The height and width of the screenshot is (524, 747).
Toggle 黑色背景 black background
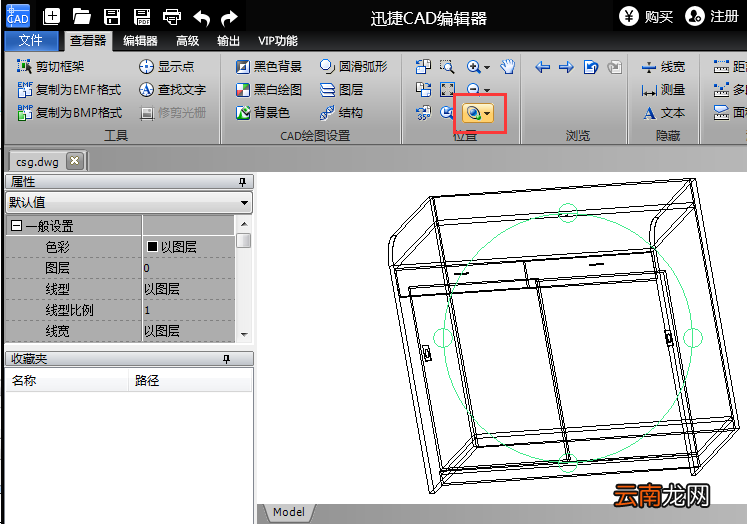pyautogui.click(x=269, y=67)
